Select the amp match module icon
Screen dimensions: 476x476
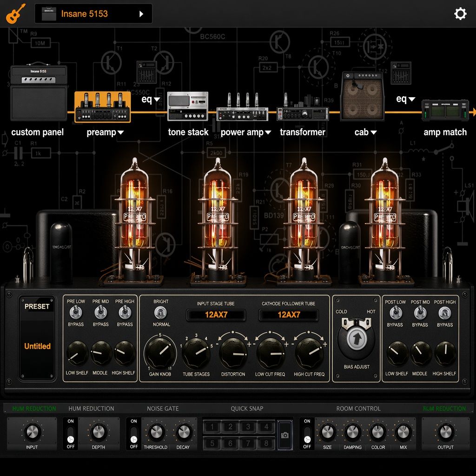[445, 111]
